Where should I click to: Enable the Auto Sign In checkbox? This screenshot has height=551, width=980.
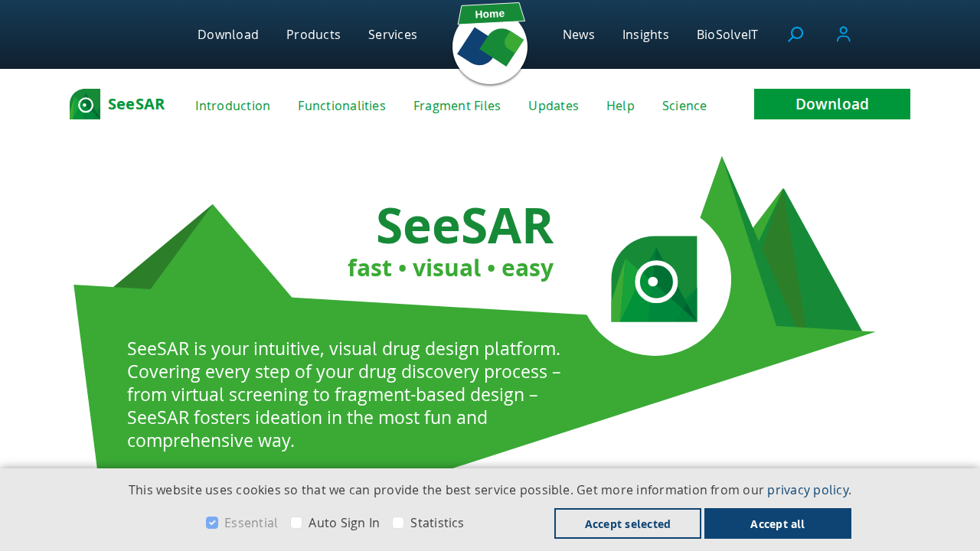click(296, 523)
